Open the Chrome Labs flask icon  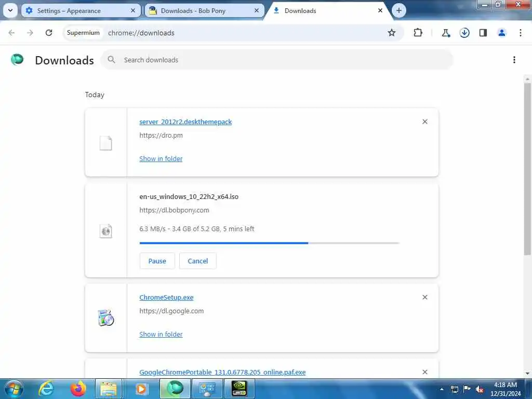[446, 33]
